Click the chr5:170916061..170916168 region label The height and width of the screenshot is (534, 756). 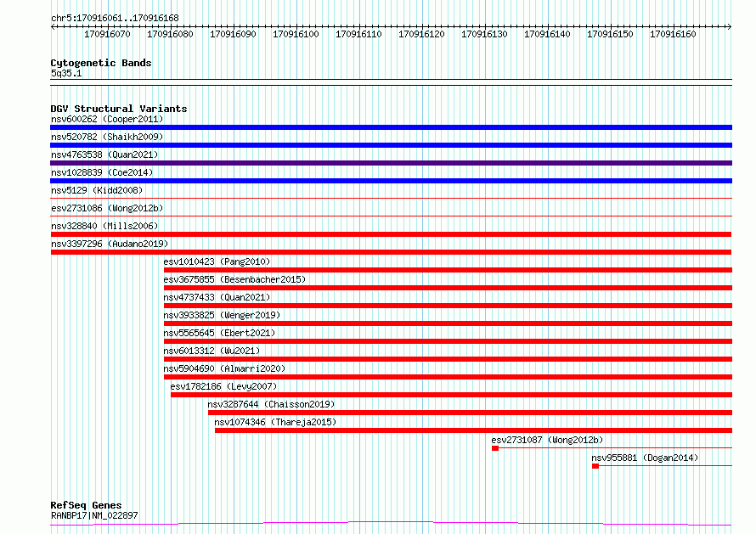(x=115, y=18)
